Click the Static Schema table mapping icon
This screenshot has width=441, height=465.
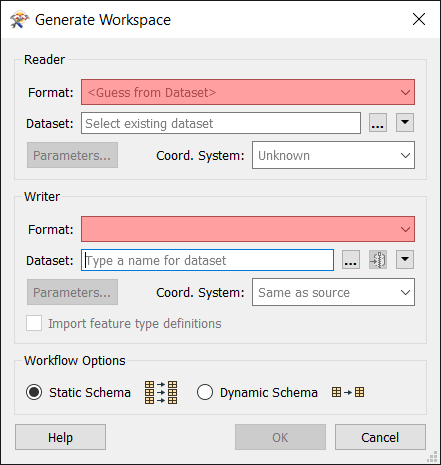pos(161,392)
